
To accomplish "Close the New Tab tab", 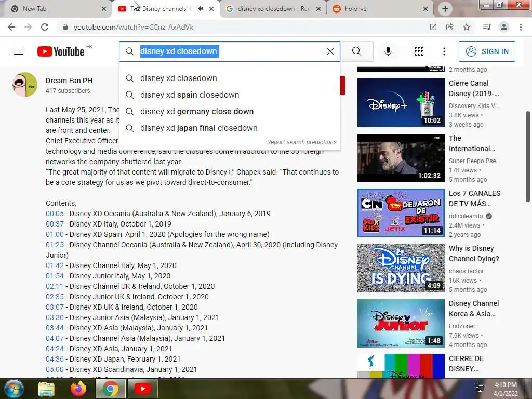I will pyautogui.click(x=104, y=9).
